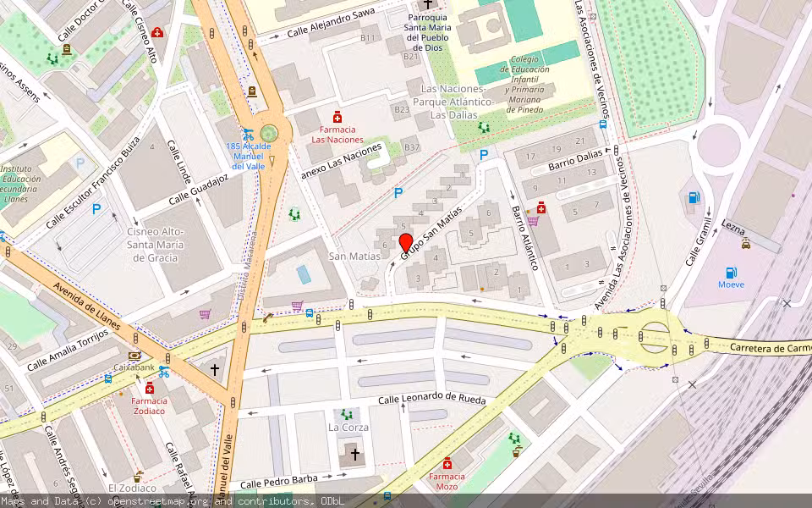This screenshot has height=508, width=812.
Task: Click the B37 building number label
Action: pyautogui.click(x=412, y=147)
